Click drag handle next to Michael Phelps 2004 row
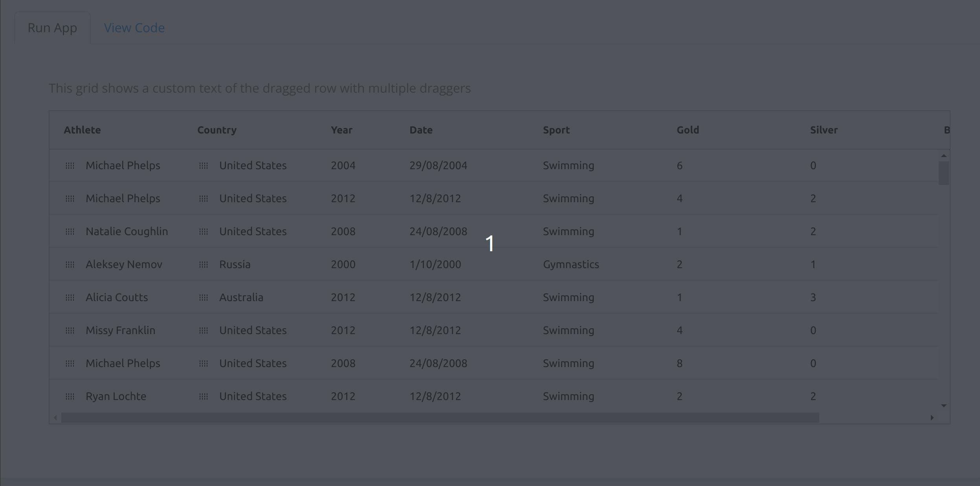The height and width of the screenshot is (486, 980). tap(70, 166)
